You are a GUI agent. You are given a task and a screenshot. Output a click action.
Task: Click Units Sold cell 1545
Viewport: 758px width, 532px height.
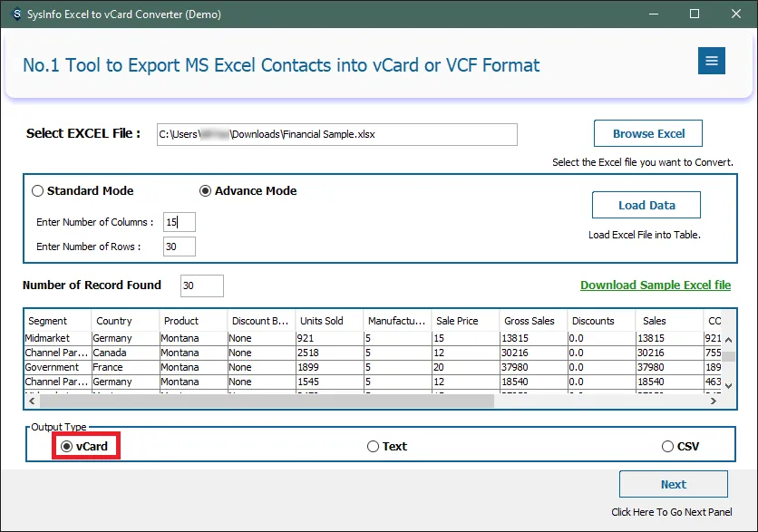(x=330, y=382)
